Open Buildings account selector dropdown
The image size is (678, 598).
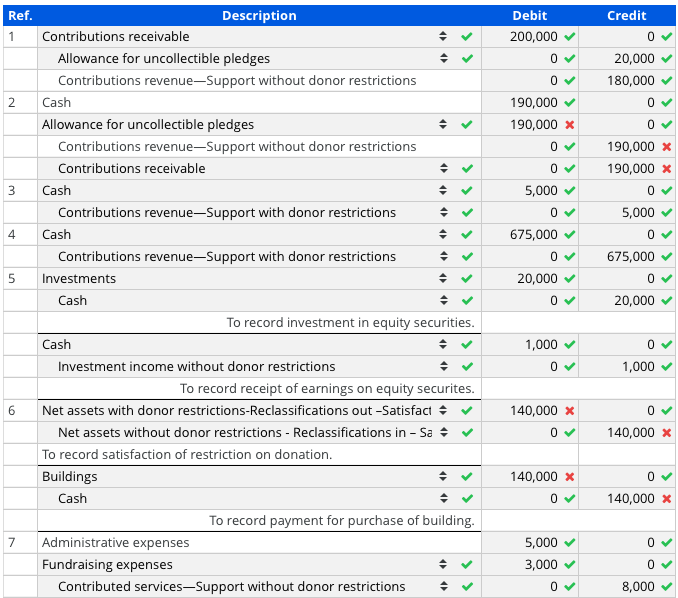pos(443,476)
